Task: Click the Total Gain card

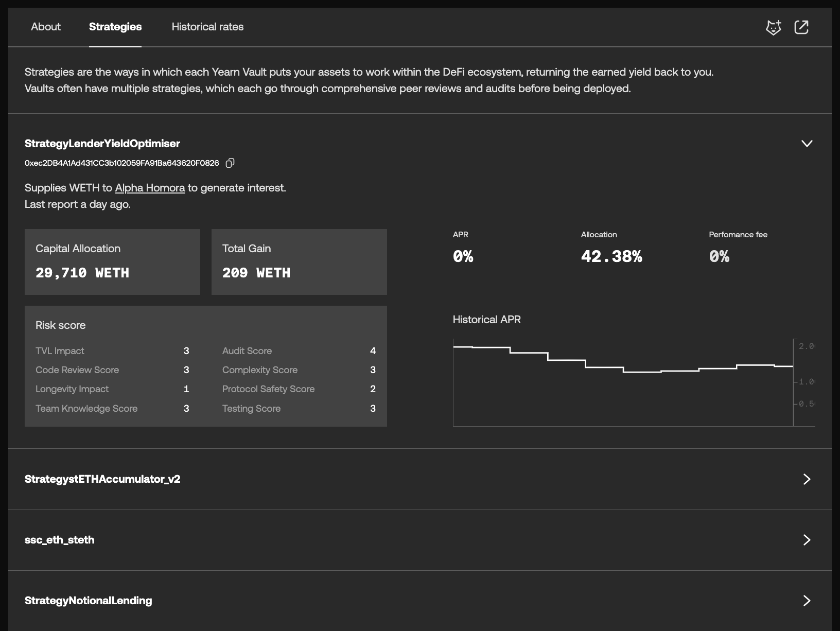Action: pos(299,262)
